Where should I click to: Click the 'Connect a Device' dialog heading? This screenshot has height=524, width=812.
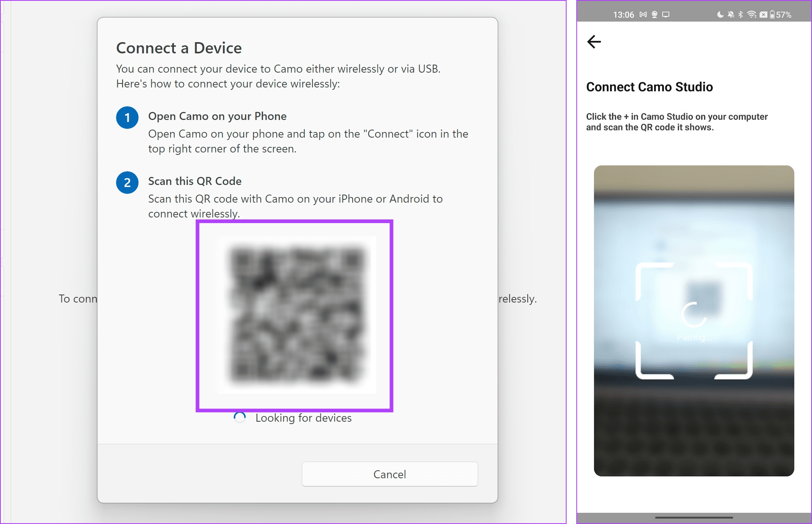179,48
